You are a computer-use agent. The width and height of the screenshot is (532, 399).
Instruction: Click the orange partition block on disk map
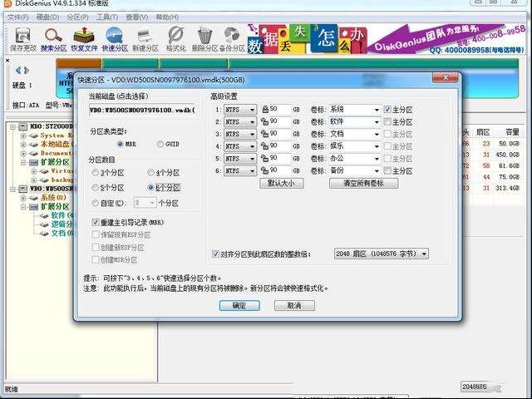[x=78, y=63]
